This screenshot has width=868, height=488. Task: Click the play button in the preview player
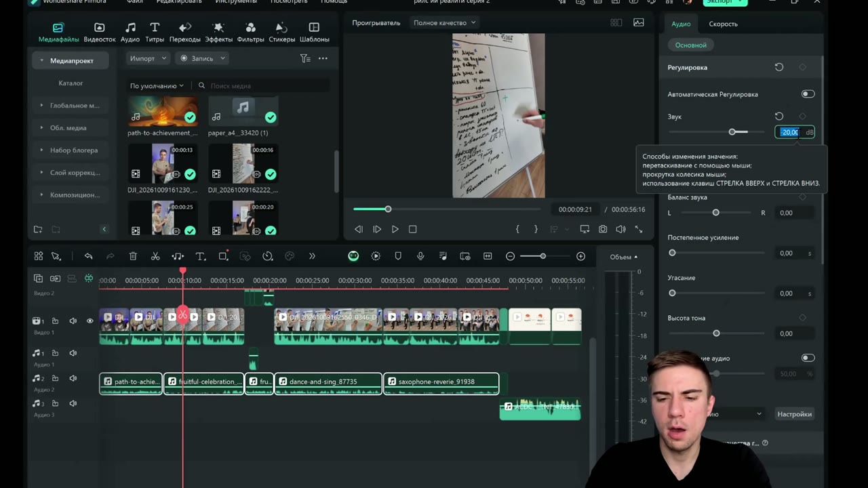click(395, 229)
